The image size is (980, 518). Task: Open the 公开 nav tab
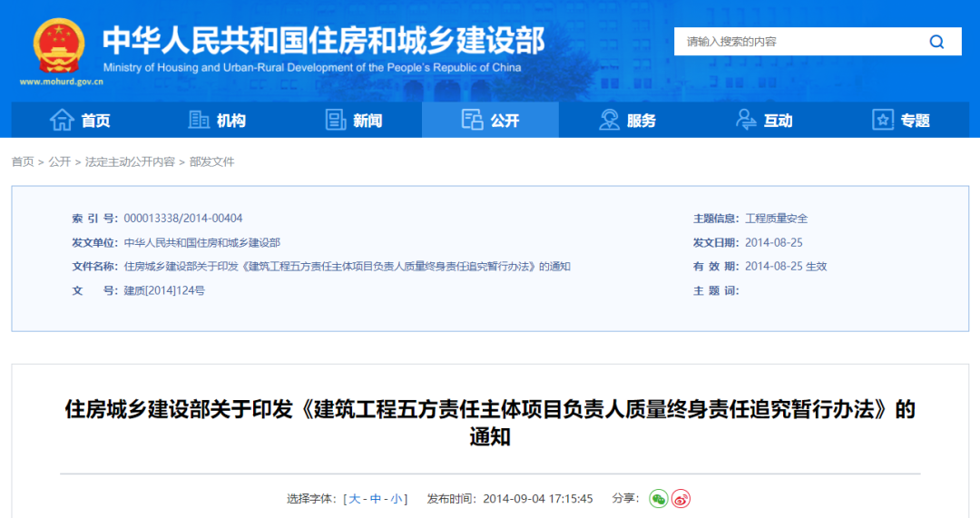click(x=491, y=120)
